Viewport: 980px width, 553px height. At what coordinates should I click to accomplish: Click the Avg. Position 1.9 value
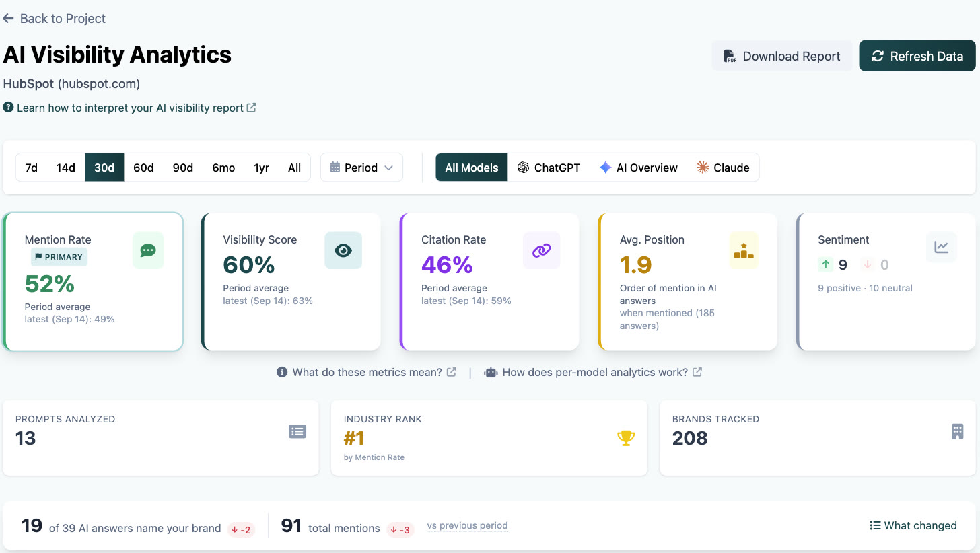click(x=635, y=265)
